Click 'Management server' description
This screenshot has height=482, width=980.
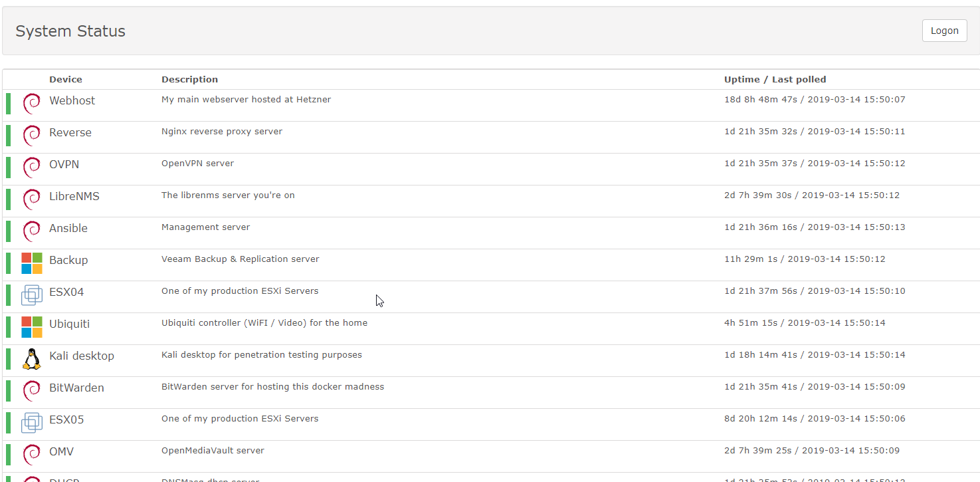click(205, 227)
